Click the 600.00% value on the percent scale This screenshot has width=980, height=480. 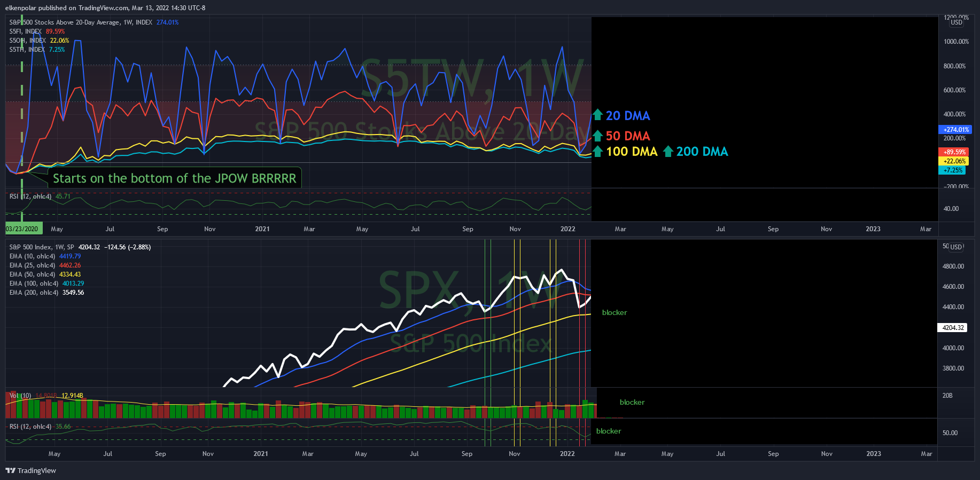[x=954, y=90]
